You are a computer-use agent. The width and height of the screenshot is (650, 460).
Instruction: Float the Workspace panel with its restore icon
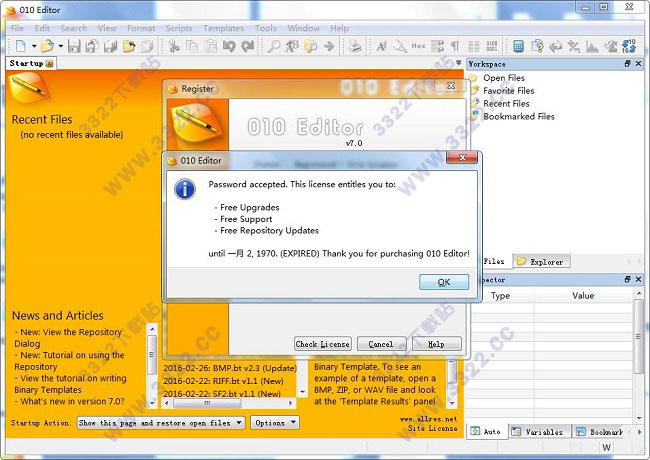click(x=627, y=63)
